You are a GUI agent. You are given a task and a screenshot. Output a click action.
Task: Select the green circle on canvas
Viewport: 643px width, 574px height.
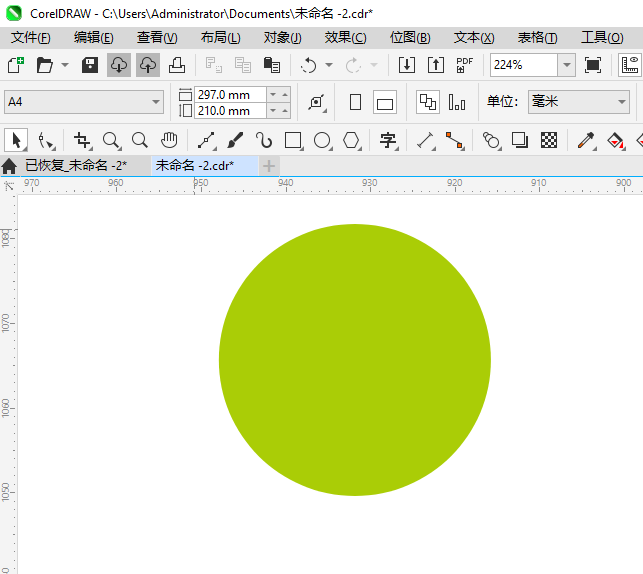click(x=355, y=360)
